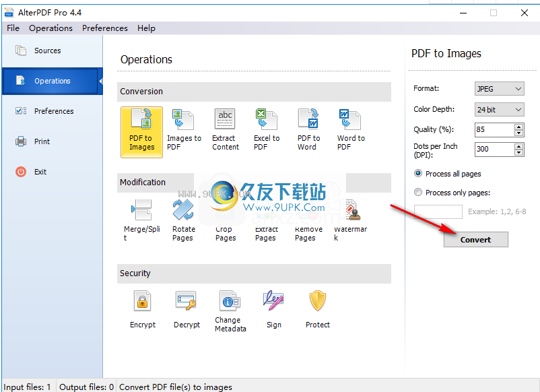The height and width of the screenshot is (392, 540).
Task: Open the Operations menu in menu bar
Action: pyautogui.click(x=50, y=28)
